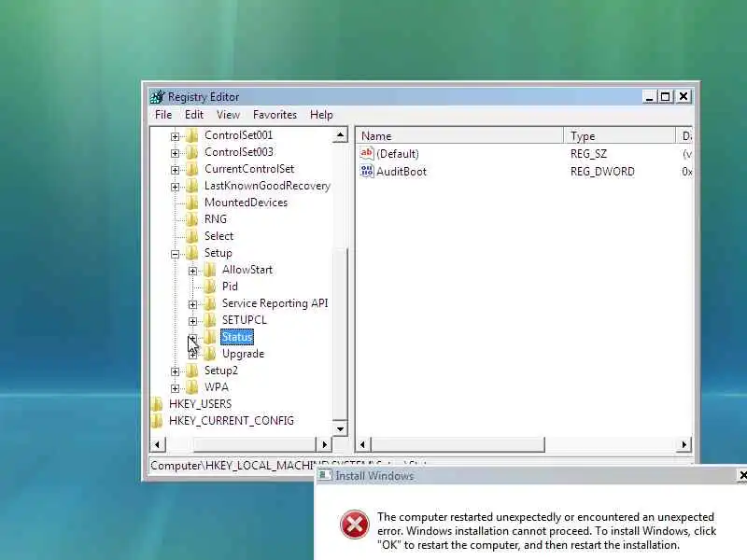
Task: Click the AuditBoot DWORD value icon
Action: (x=366, y=171)
